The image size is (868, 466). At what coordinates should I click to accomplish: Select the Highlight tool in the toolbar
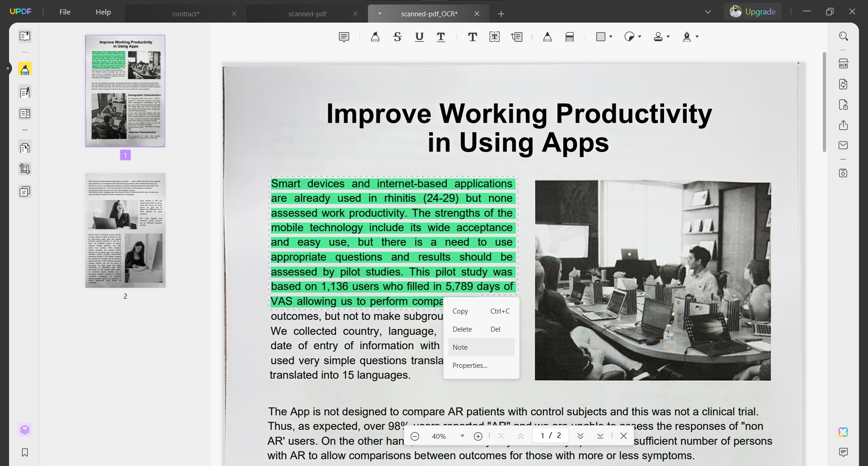click(x=375, y=37)
